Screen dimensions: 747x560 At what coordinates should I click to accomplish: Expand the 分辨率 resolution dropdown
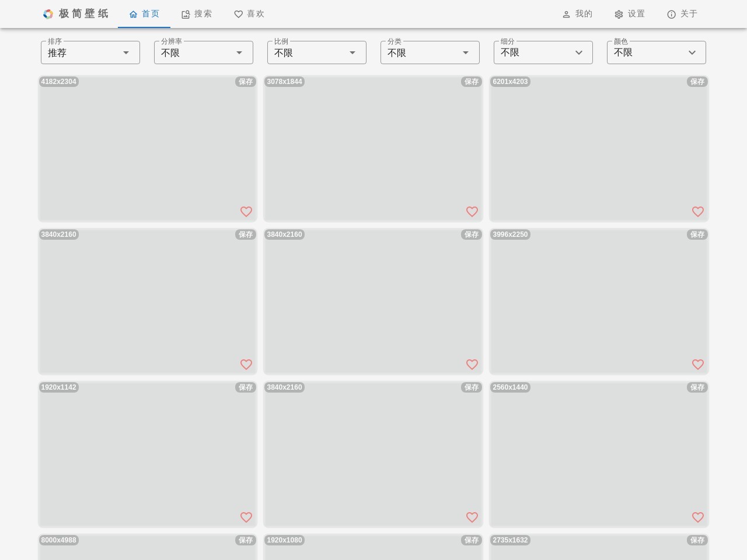pyautogui.click(x=204, y=52)
